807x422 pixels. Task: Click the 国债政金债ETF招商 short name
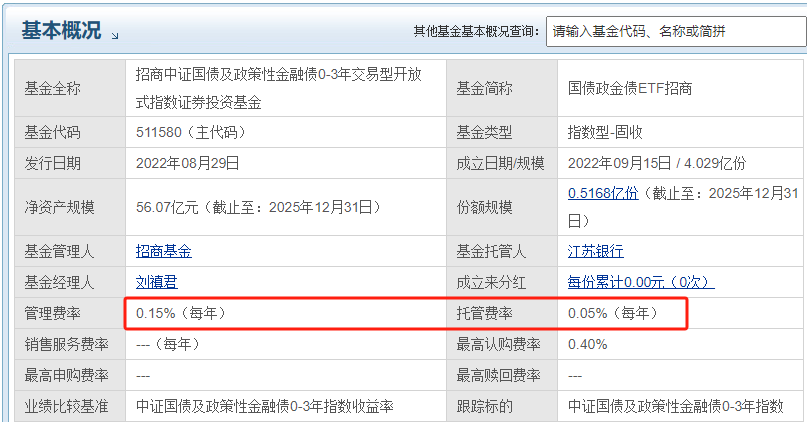pos(630,88)
